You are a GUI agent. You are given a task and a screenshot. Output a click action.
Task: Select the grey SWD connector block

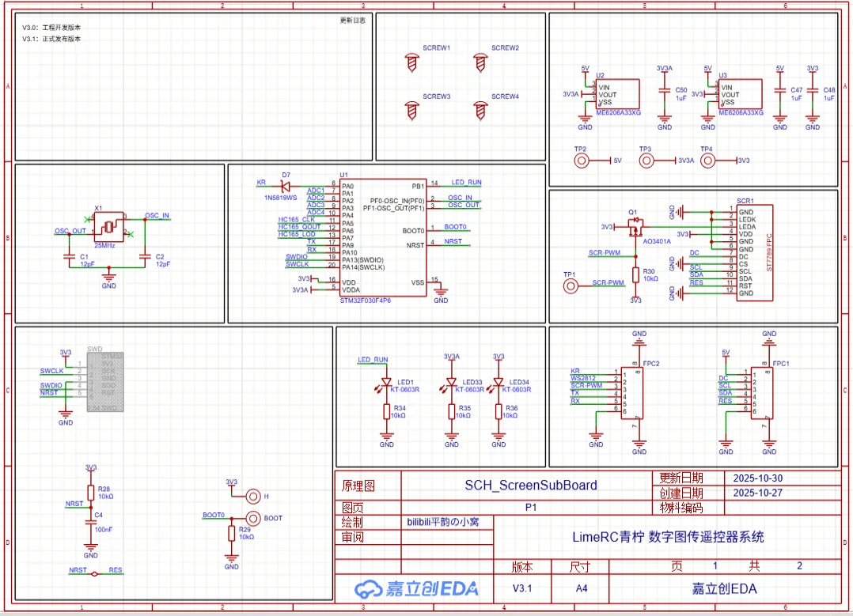[104, 381]
